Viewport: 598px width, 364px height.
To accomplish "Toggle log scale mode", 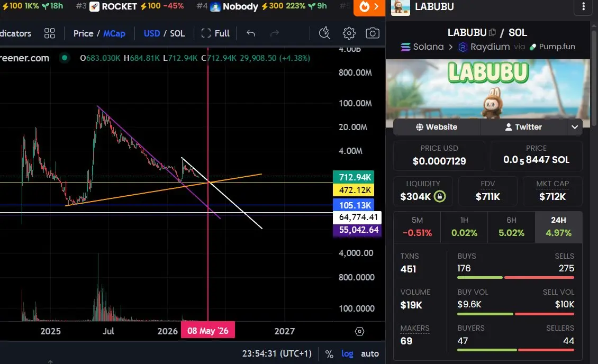I will [x=347, y=354].
